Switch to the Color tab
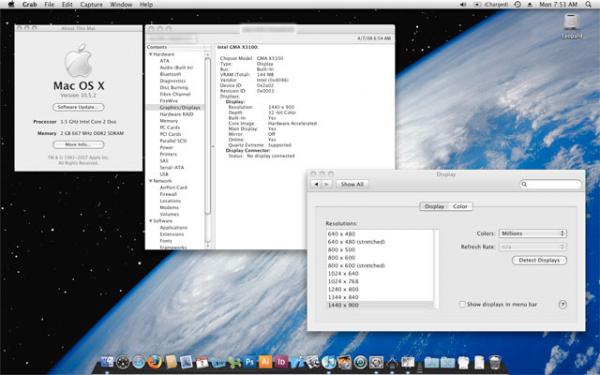The image size is (600, 375). (460, 206)
